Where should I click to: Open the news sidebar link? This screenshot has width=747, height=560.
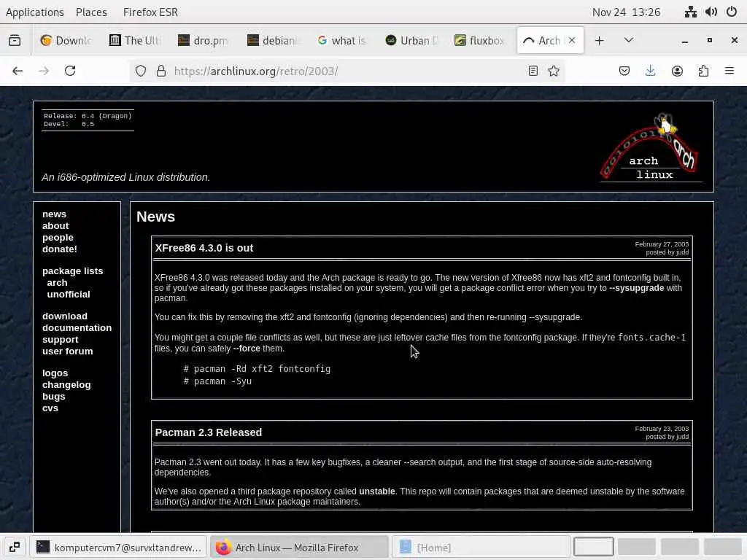[54, 214]
